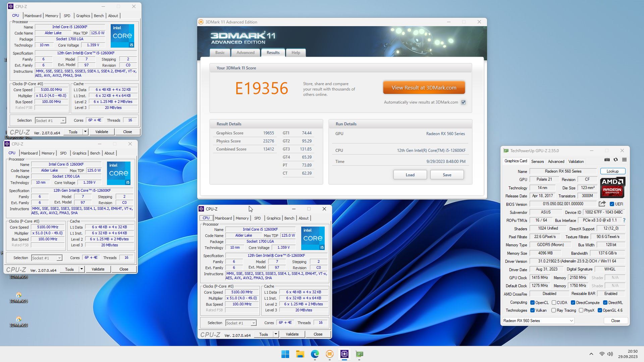Open Microsoft Edge from taskbar

click(315, 354)
